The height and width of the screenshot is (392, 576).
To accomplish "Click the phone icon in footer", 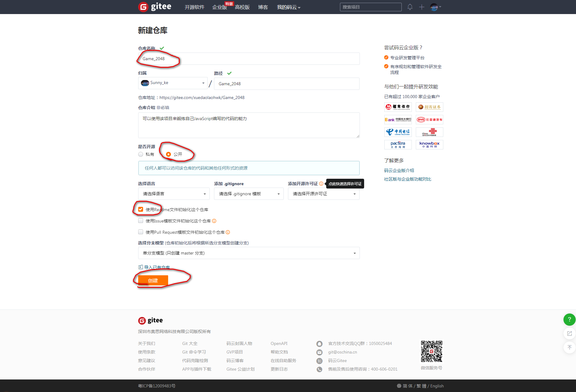I will pyautogui.click(x=319, y=369).
